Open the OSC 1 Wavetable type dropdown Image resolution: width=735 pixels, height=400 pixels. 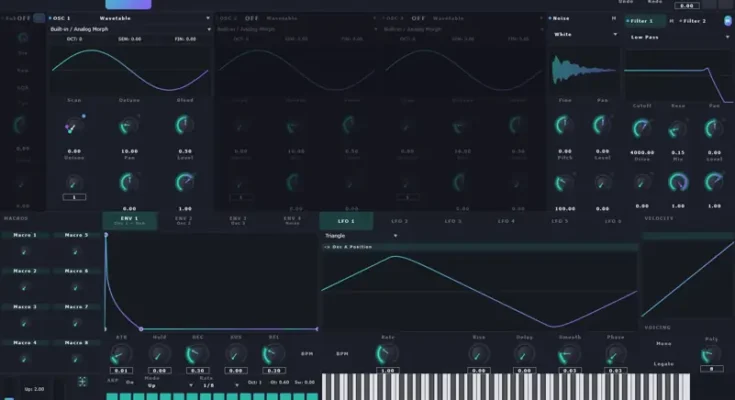(x=154, y=18)
